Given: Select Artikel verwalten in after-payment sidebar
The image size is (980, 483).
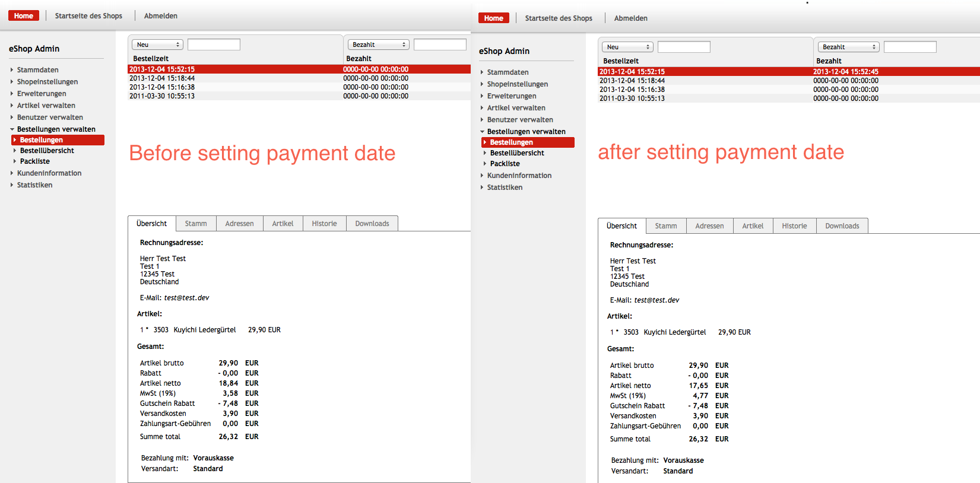Looking at the screenshot, I should click(x=516, y=108).
